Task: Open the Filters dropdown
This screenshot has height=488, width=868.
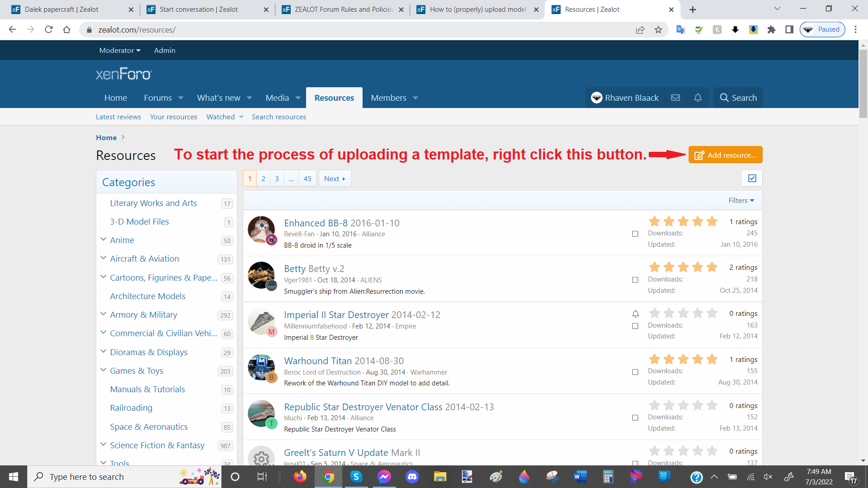Action: point(741,201)
